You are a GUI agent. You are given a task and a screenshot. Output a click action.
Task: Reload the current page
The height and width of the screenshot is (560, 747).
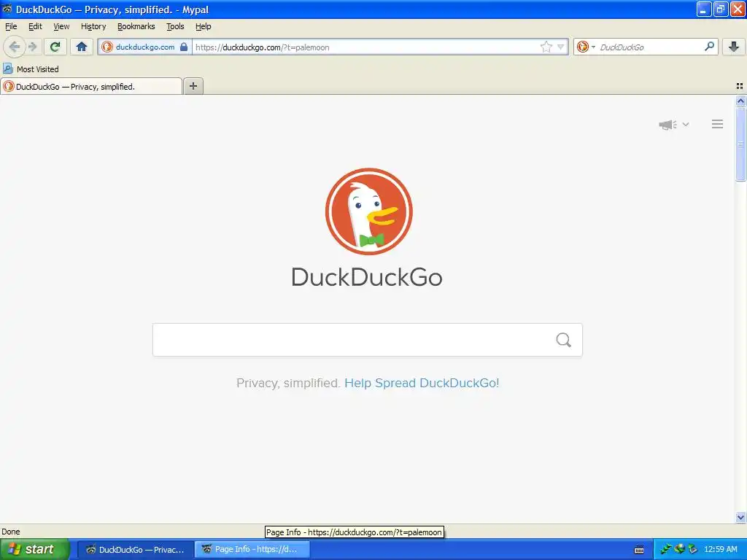55,47
